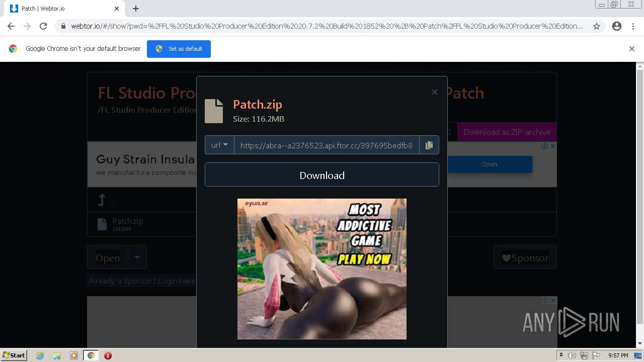The image size is (644, 362).
Task: Click the 9:57 PM clock
Action: (618, 355)
